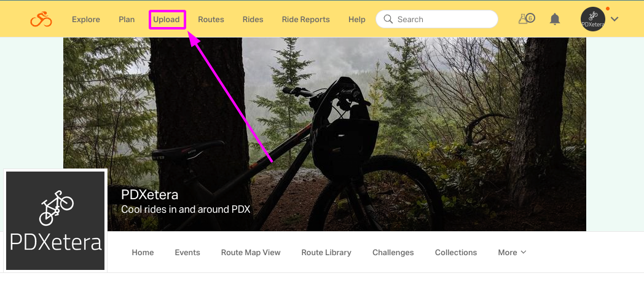
Task: Click the Help menu item
Action: 357,19
